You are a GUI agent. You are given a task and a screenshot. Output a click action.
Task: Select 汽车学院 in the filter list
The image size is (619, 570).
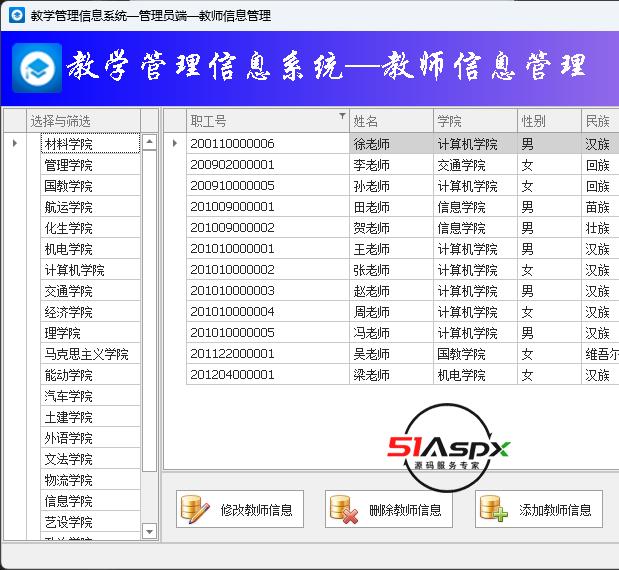click(x=90, y=396)
